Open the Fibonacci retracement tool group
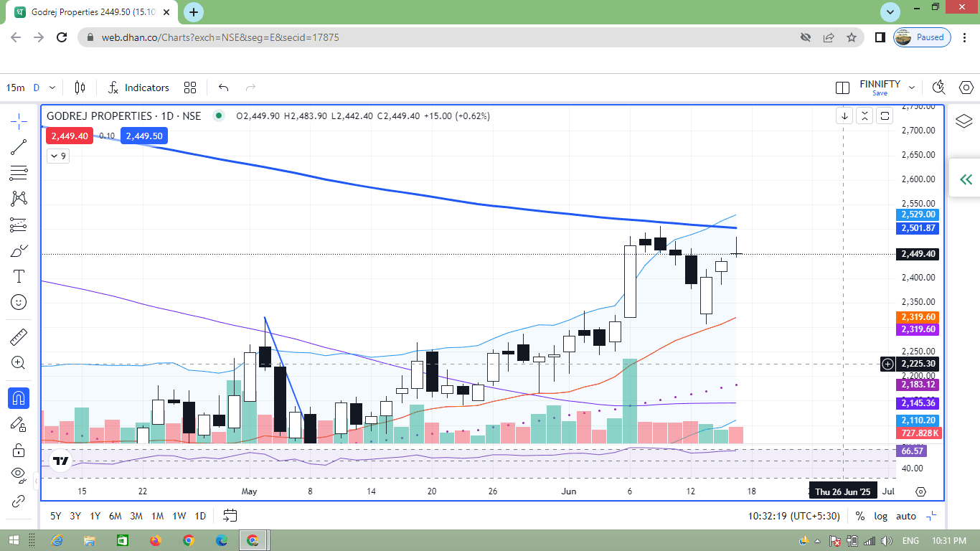 click(19, 173)
